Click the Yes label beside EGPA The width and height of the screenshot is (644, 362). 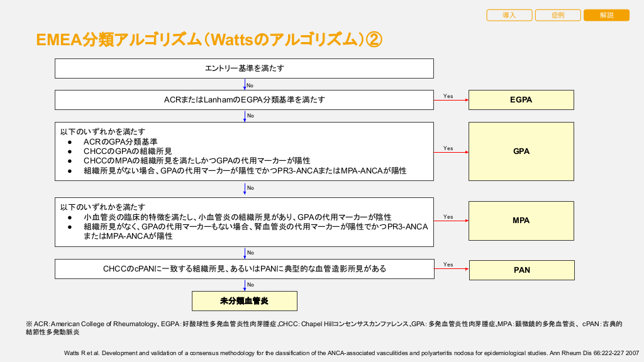[x=448, y=96]
